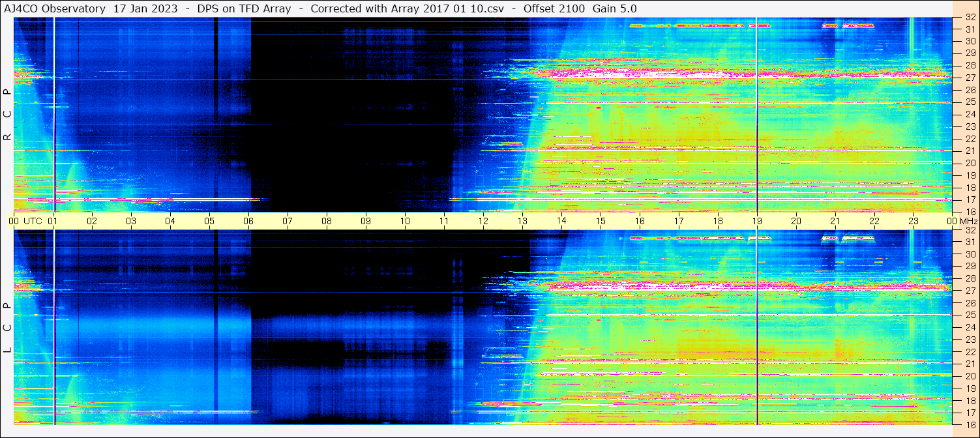Click the 21 MHz label on RCP scale
The height and width of the screenshot is (438, 980).
tap(970, 151)
